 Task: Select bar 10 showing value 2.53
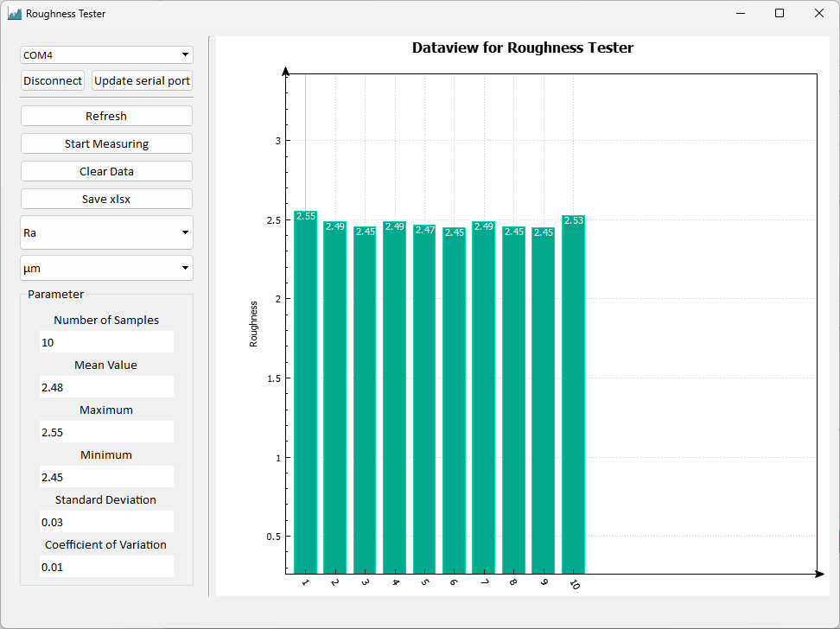point(573,395)
